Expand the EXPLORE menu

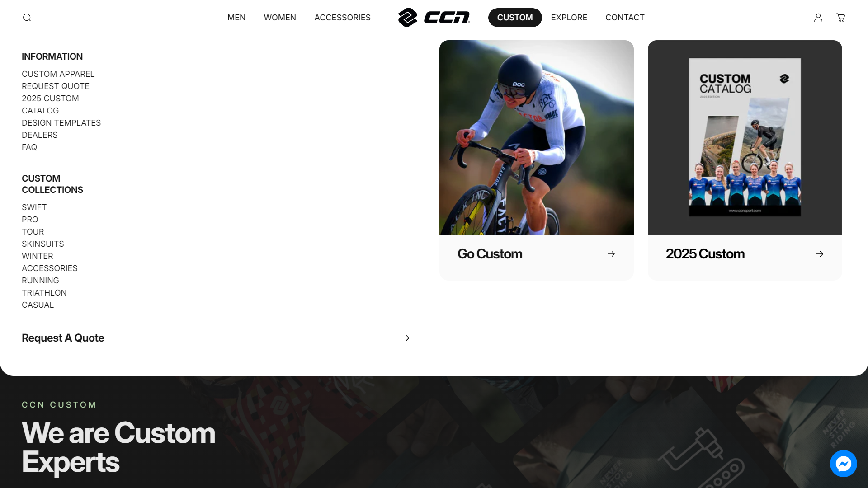tap(569, 18)
